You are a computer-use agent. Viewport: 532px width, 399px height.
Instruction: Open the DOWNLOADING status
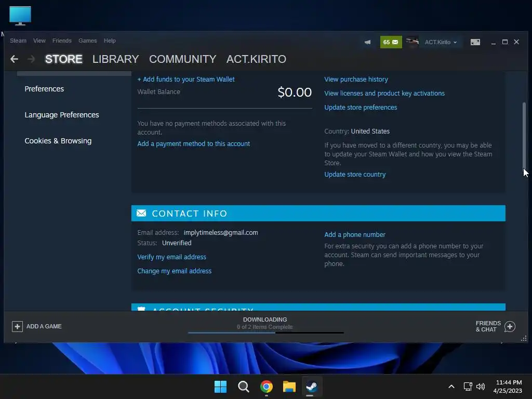pos(265,320)
